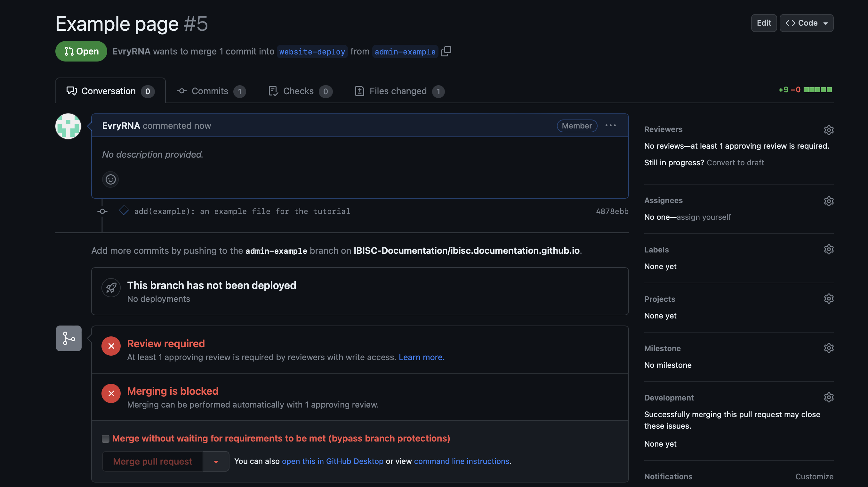The width and height of the screenshot is (868, 487).
Task: Click open this in GitHub Desktop link
Action: coord(332,461)
